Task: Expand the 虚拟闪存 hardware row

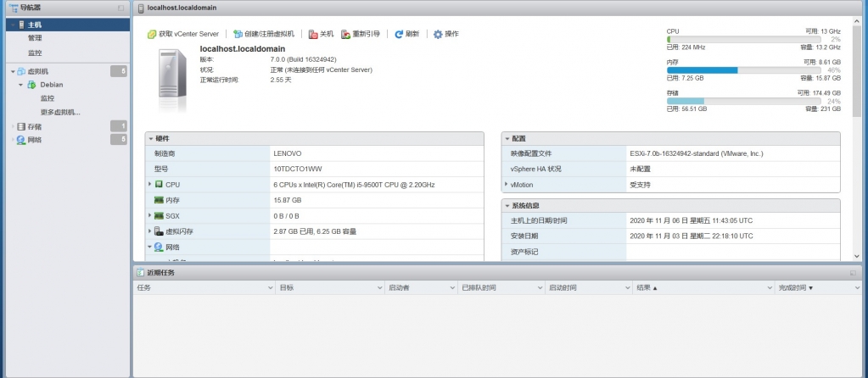Action: (150, 231)
